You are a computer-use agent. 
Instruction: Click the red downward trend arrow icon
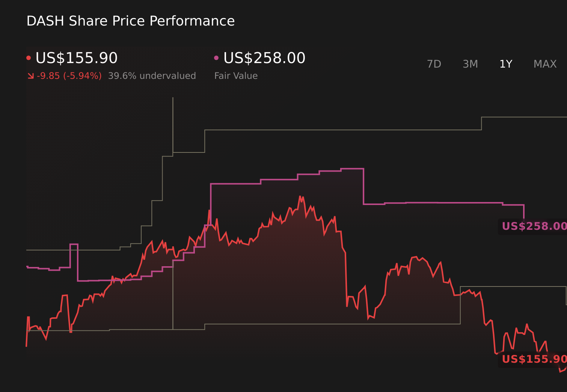[31, 75]
